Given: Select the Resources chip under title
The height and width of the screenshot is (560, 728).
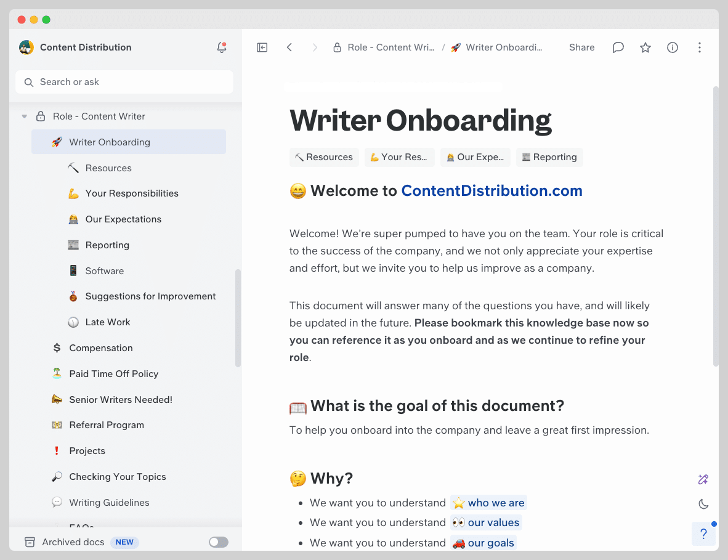Looking at the screenshot, I should [x=324, y=157].
